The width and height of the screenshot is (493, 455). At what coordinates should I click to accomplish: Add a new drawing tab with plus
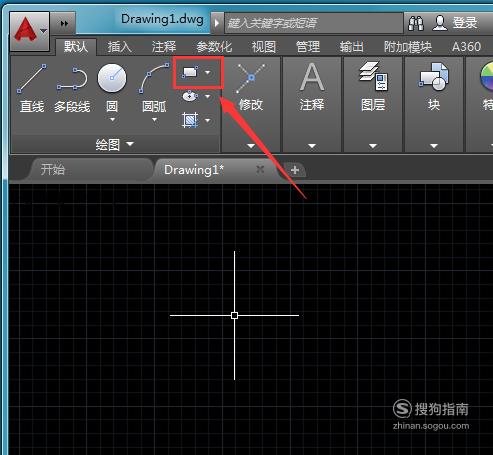click(295, 170)
